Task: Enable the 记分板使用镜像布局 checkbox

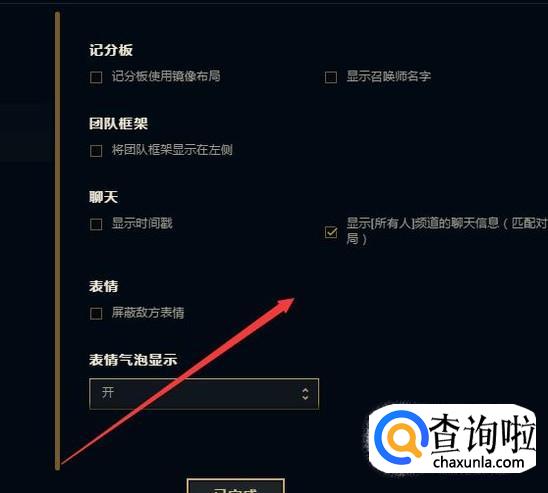Action: point(96,77)
